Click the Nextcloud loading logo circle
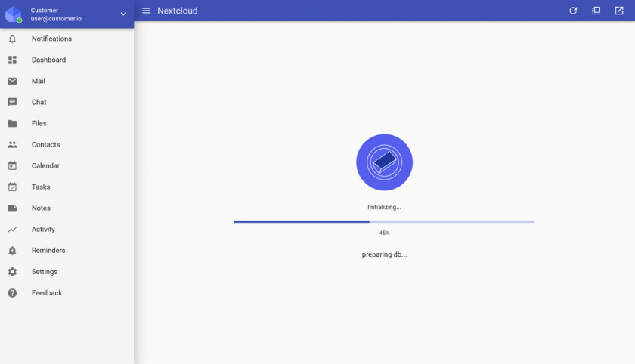Viewport: 635px width, 364px height. point(384,162)
